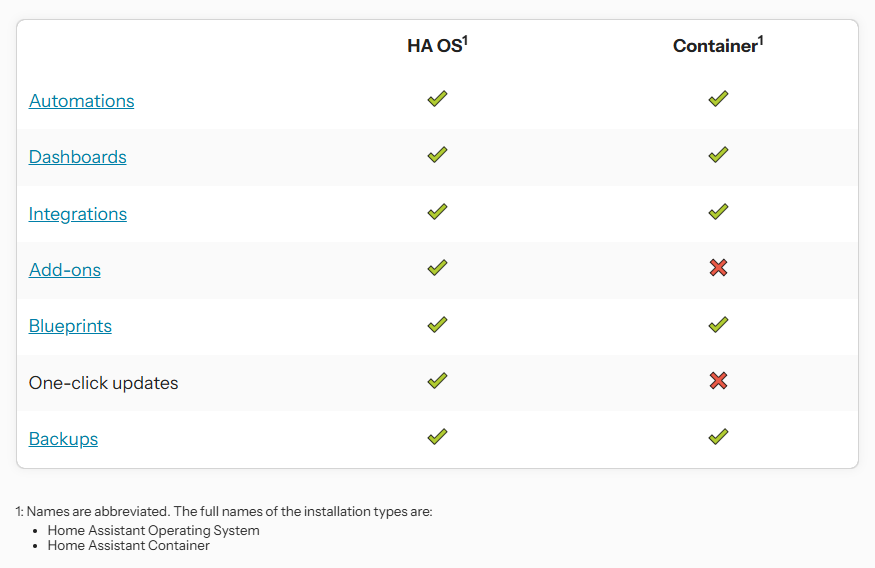This screenshot has height=568, width=875.
Task: Visit the Blueprints link
Action: pos(70,326)
